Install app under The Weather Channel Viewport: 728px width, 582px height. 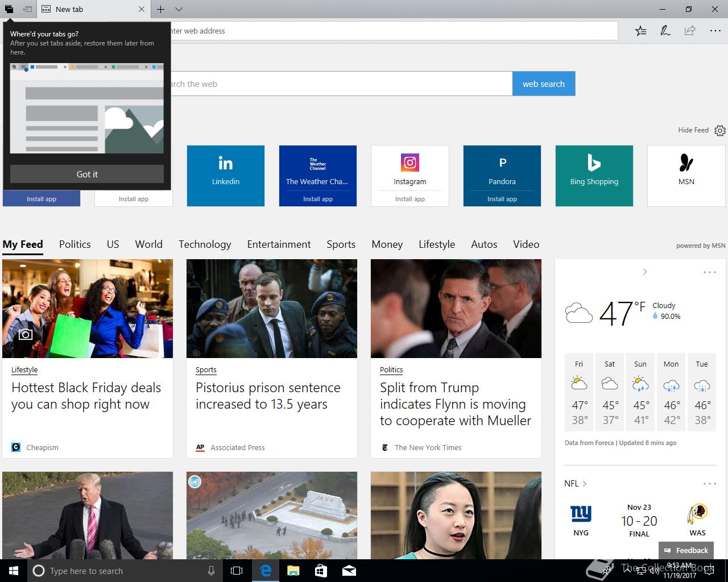click(x=318, y=199)
